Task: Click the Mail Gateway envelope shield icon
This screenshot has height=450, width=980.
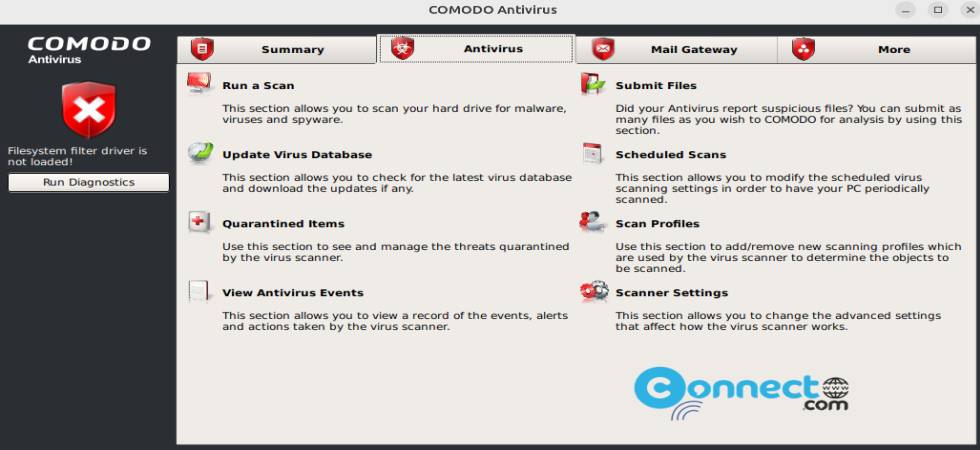Action: [603, 49]
